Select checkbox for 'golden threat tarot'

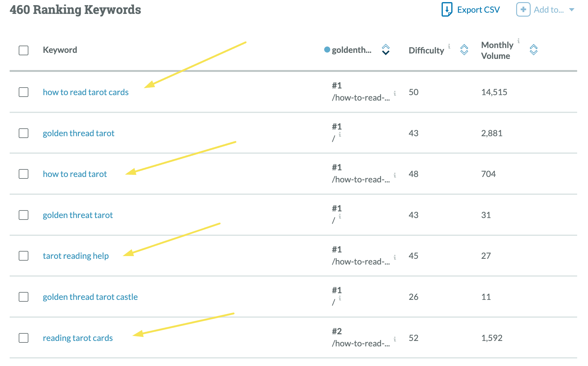click(24, 215)
